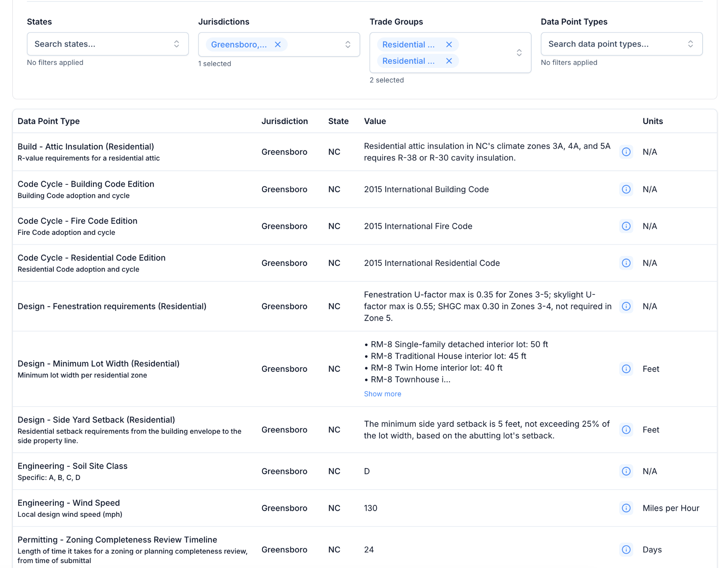Click the info icon for Wind Speed row
This screenshot has width=728, height=568.
point(626,508)
